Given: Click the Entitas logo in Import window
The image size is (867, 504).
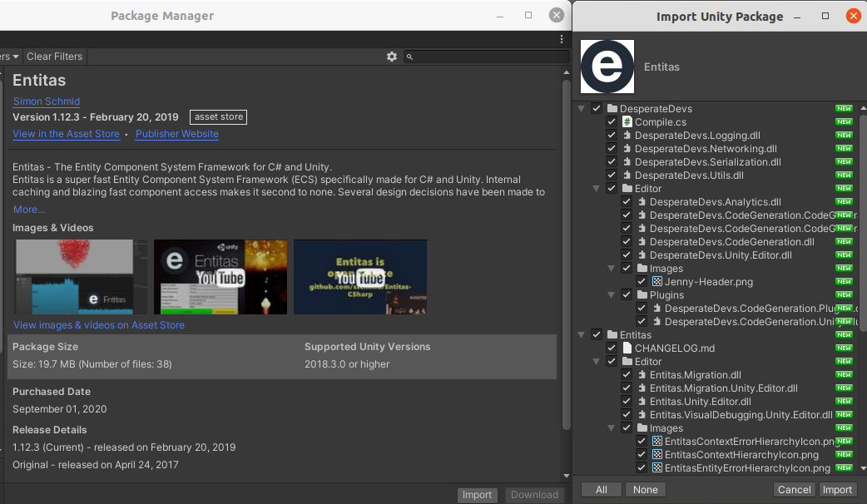Looking at the screenshot, I should point(607,67).
